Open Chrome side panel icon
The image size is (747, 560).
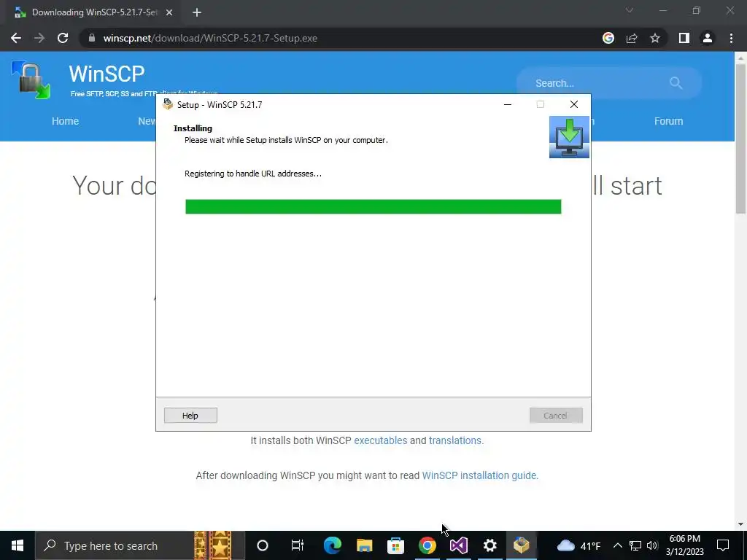[684, 38]
